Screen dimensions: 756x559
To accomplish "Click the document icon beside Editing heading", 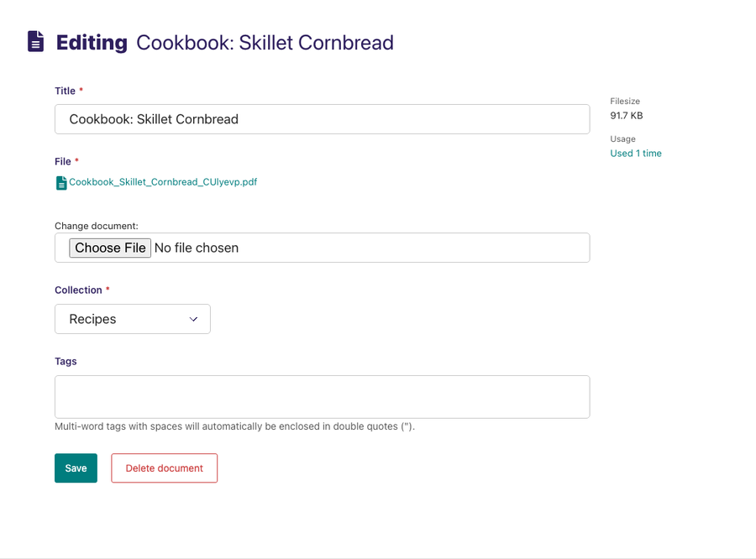I will pyautogui.click(x=35, y=41).
